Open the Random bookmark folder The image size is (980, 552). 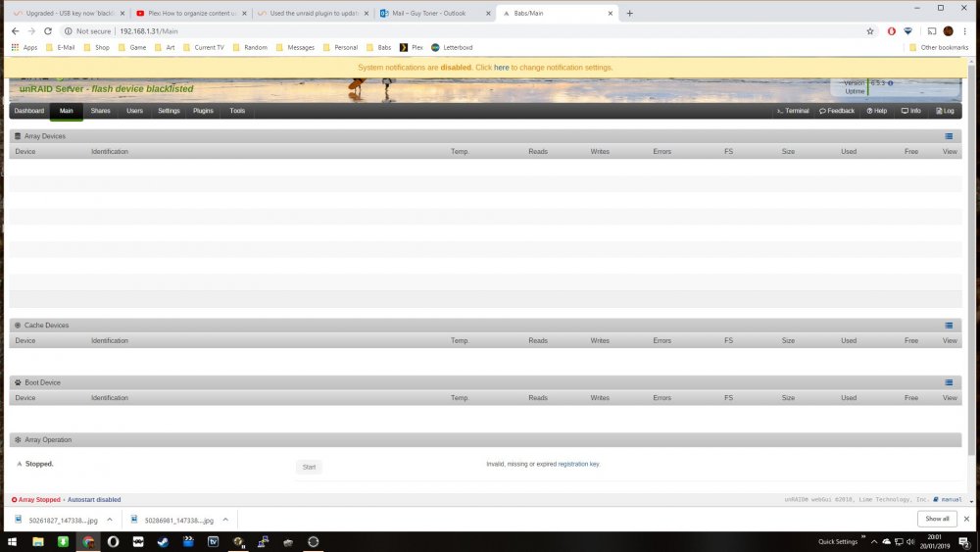[x=249, y=47]
